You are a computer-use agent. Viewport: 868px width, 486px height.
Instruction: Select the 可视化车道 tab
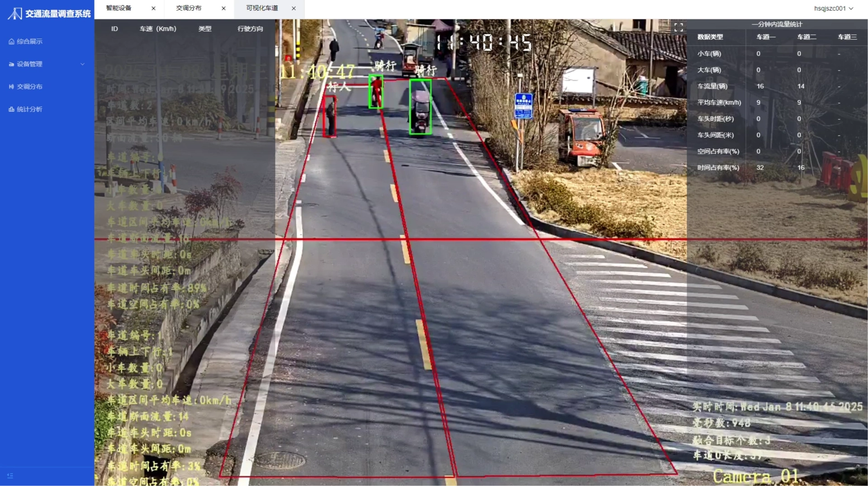click(x=262, y=8)
